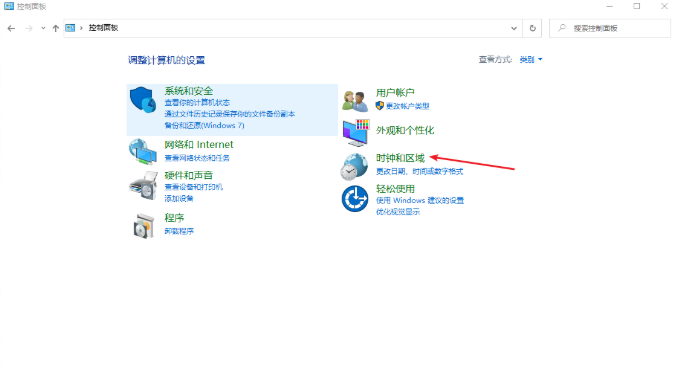Image resolution: width=675 pixels, height=378 pixels.
Task: Go up one level with up arrow
Action: tap(56, 28)
